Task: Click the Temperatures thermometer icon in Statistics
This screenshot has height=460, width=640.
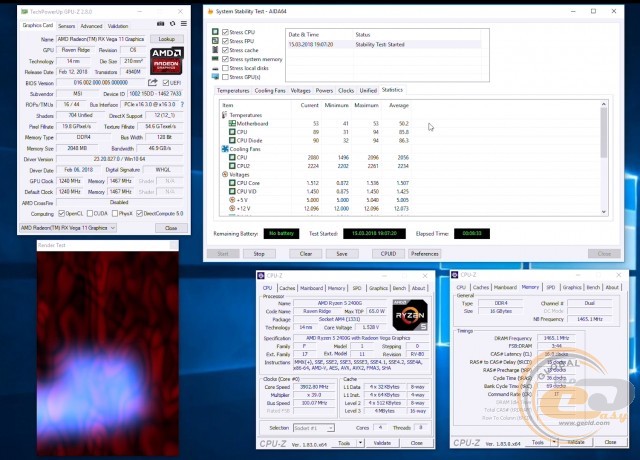Action: click(x=224, y=115)
